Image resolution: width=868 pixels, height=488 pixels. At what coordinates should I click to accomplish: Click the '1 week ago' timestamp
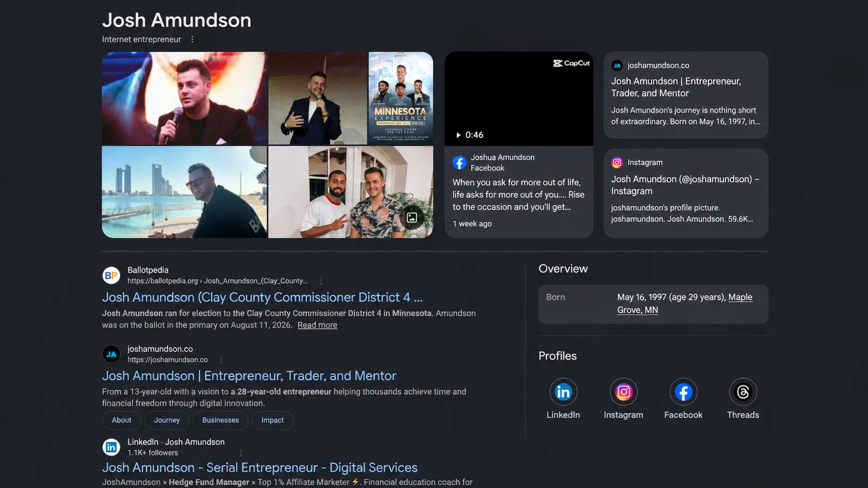point(472,223)
